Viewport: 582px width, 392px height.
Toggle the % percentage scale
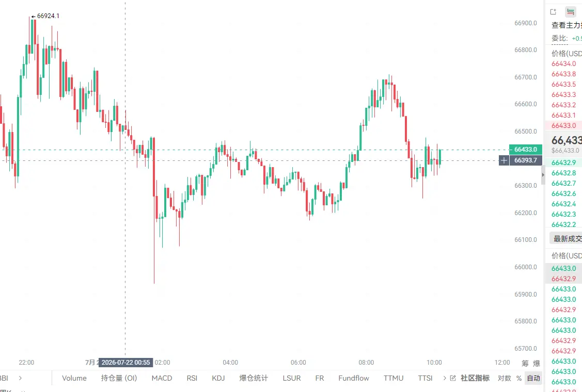(519, 378)
